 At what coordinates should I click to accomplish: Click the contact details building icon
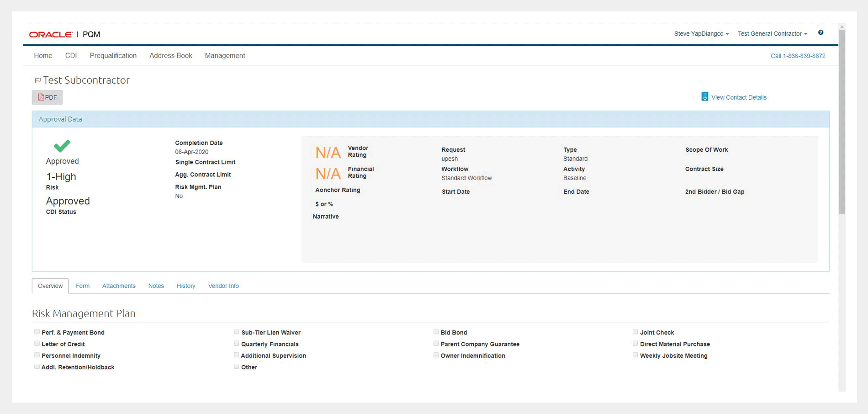[704, 97]
